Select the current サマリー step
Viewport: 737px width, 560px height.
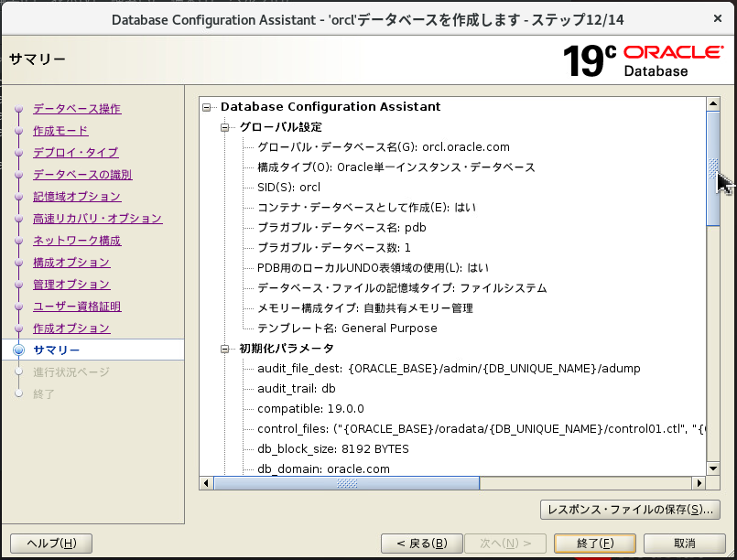tap(57, 350)
